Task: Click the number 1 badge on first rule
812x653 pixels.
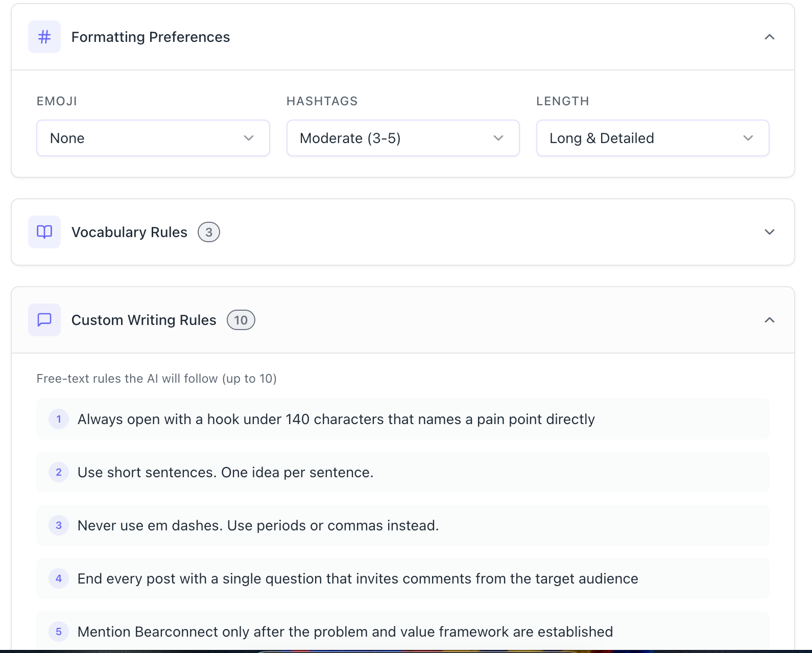Action: tap(59, 419)
